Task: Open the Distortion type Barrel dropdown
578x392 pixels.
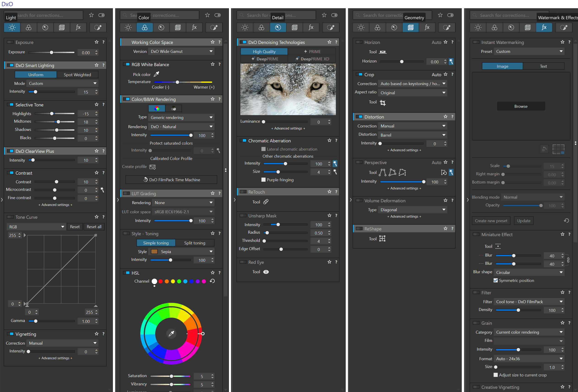Action: tap(412, 135)
